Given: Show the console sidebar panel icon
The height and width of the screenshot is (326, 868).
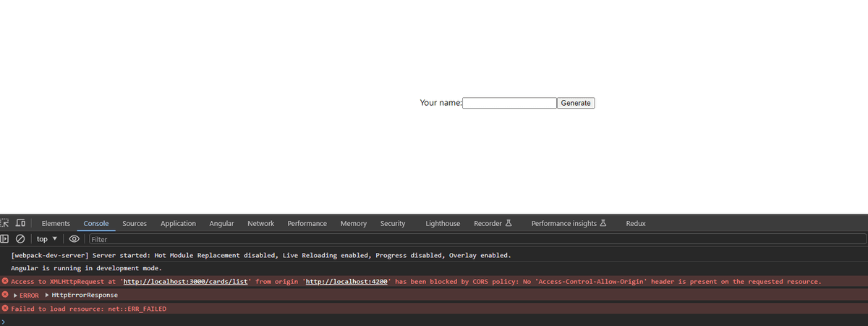Looking at the screenshot, I should (x=5, y=238).
